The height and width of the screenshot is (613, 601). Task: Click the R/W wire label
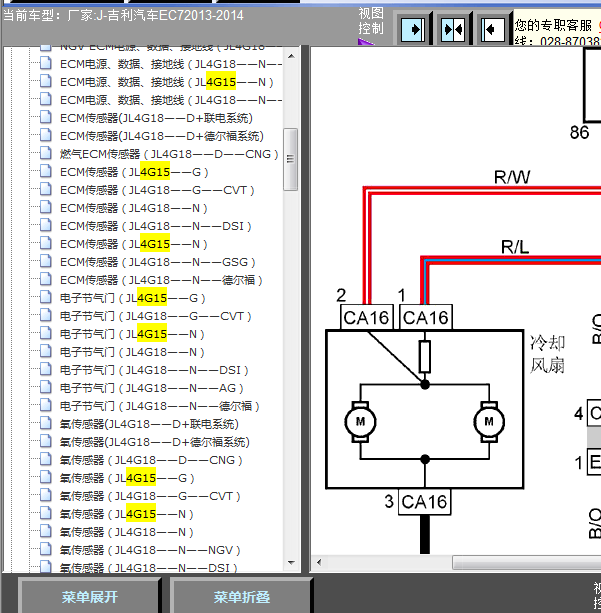click(512, 177)
